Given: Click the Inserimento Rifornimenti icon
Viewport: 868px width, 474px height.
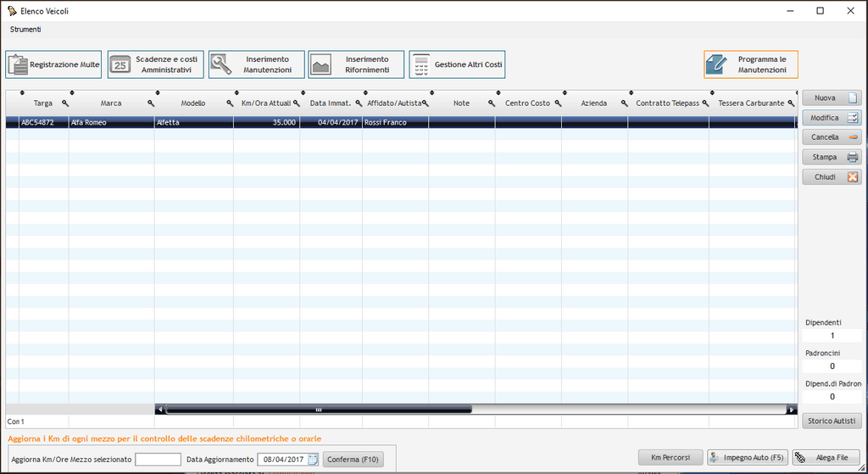Looking at the screenshot, I should click(321, 64).
